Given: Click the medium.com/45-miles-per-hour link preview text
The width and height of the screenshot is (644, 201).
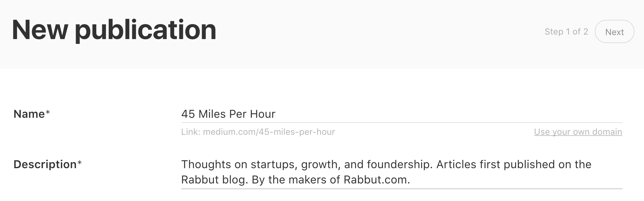Looking at the screenshot, I should coord(269,132).
